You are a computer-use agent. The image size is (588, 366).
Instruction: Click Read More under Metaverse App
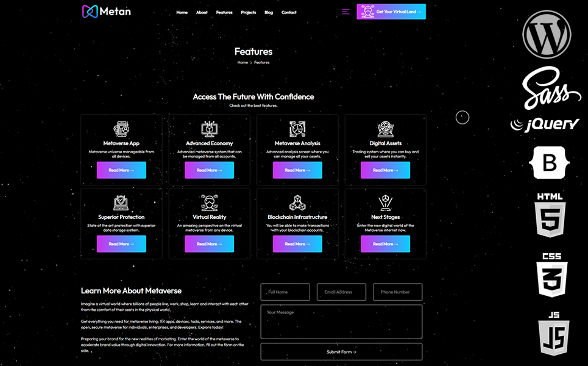[x=121, y=170]
